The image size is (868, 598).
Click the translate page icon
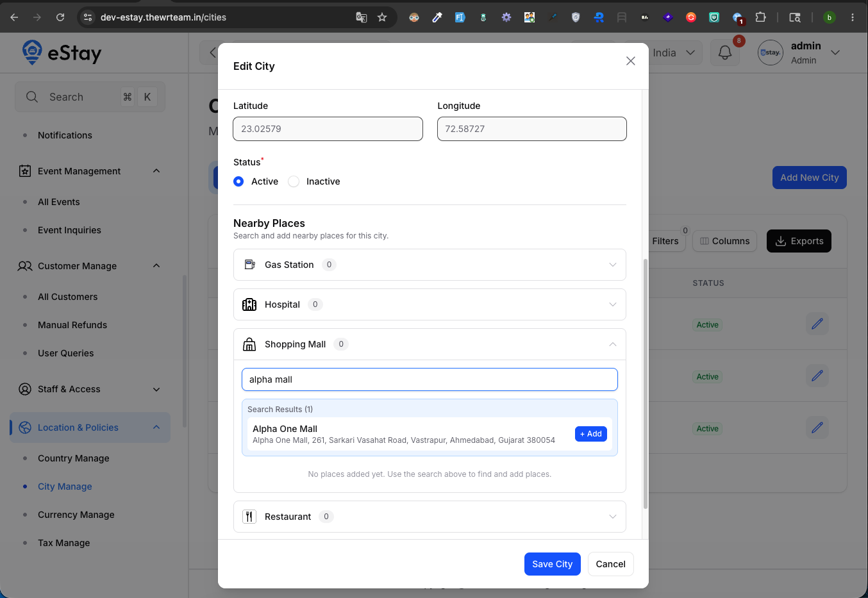[362, 17]
